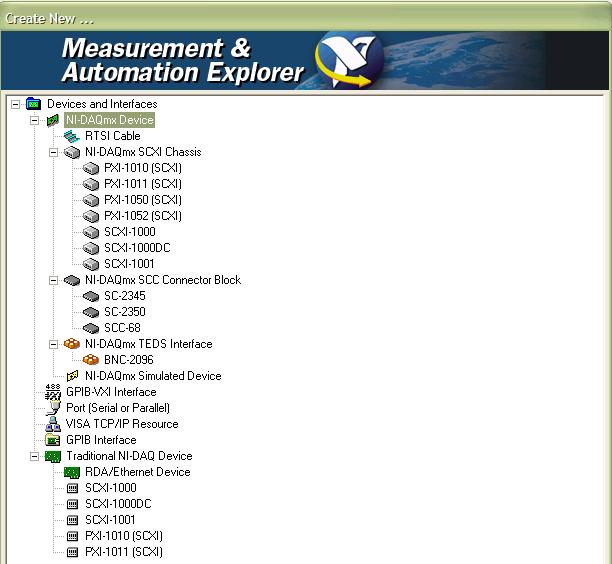Click the NI-DAQmx Simulated Device icon
Viewport: 612px width, 564px height.
click(72, 376)
